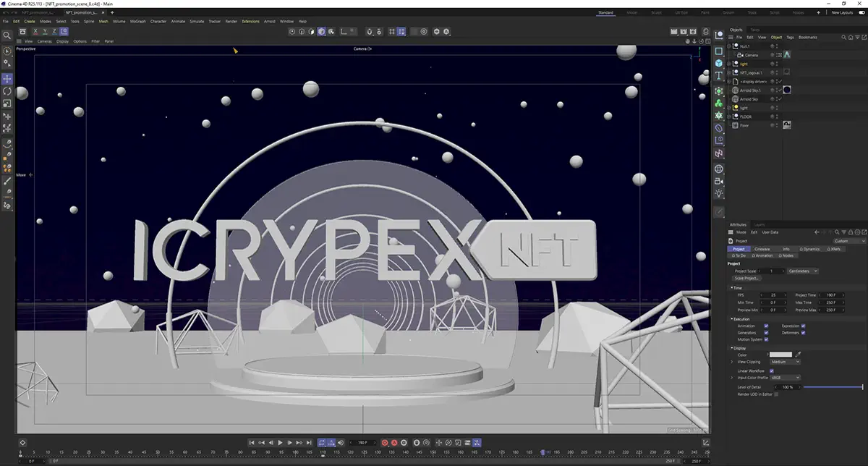
Task: Click the color eyedropper next to Display Color
Action: pos(799,354)
